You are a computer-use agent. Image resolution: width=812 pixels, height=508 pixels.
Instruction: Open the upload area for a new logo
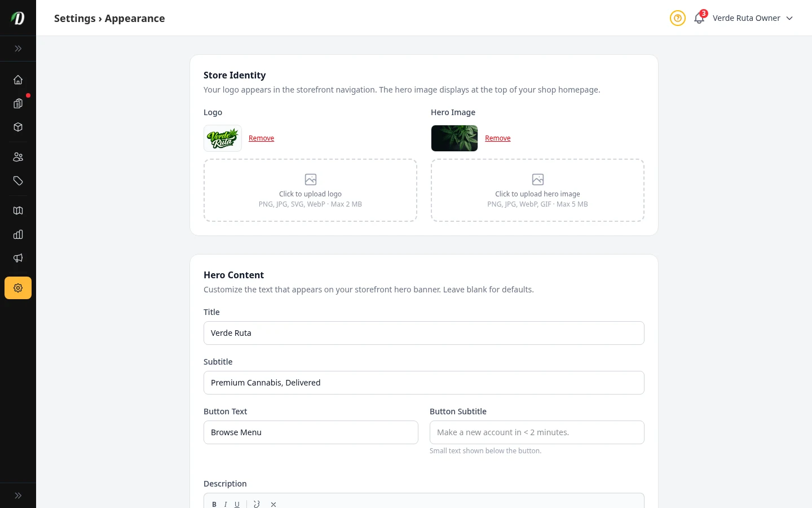tap(310, 190)
